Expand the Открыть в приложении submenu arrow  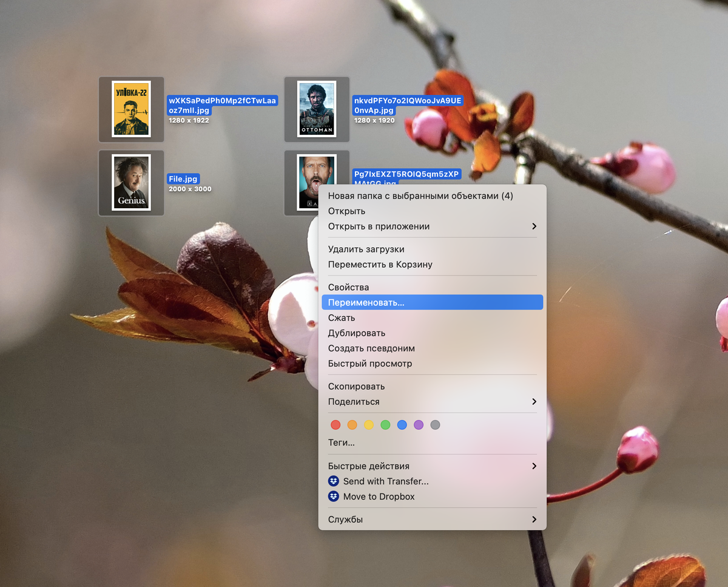pos(534,226)
